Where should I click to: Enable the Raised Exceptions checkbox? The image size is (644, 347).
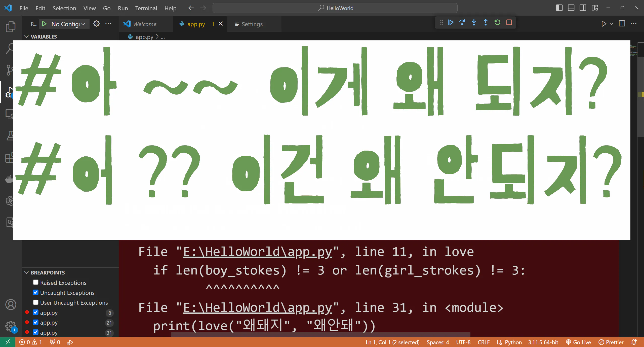point(36,283)
